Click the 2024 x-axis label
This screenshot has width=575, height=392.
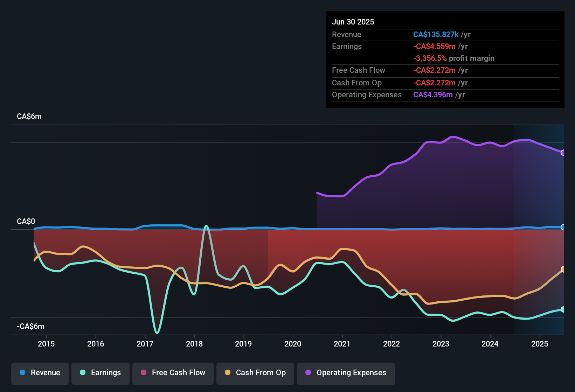coord(490,344)
